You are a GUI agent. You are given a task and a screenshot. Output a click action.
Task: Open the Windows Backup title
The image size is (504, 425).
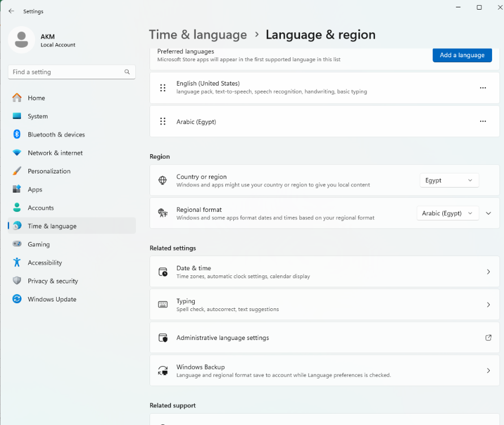[200, 367]
